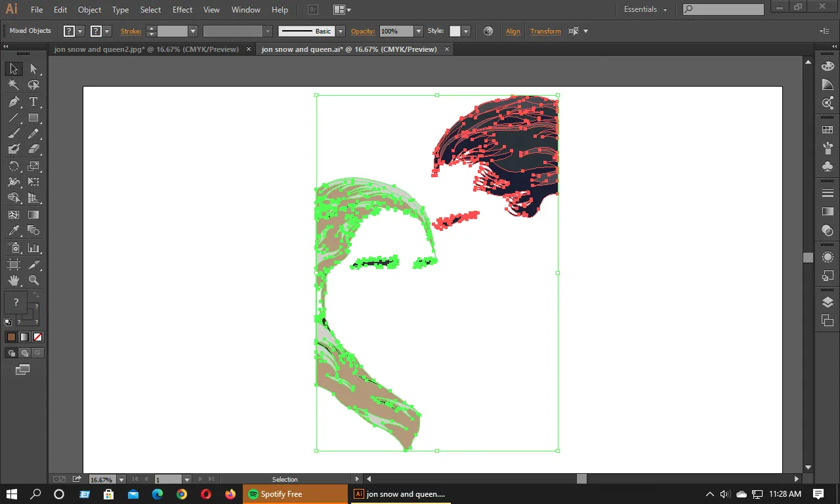Screen dimensions: 840x504
Task: Open the Appearance panel icon
Action: tap(828, 257)
